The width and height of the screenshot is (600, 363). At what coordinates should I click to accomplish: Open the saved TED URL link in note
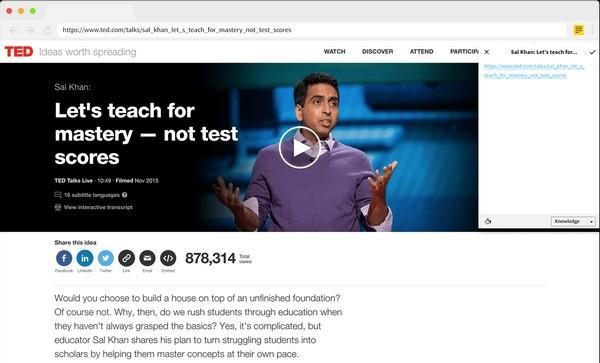[534, 71]
